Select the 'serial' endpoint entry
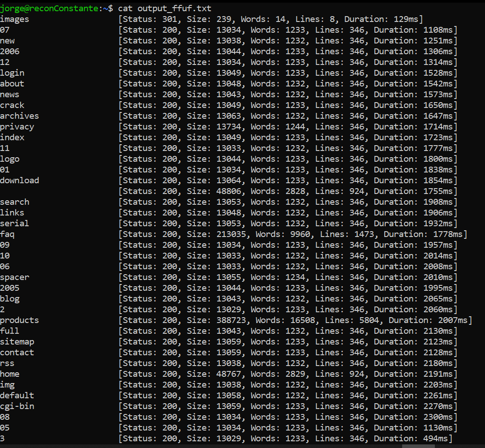The height and width of the screenshot is (448, 485). (x=14, y=223)
